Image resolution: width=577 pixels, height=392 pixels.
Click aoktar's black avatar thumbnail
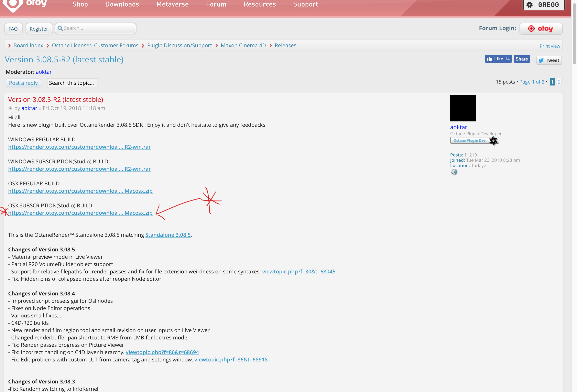(463, 108)
